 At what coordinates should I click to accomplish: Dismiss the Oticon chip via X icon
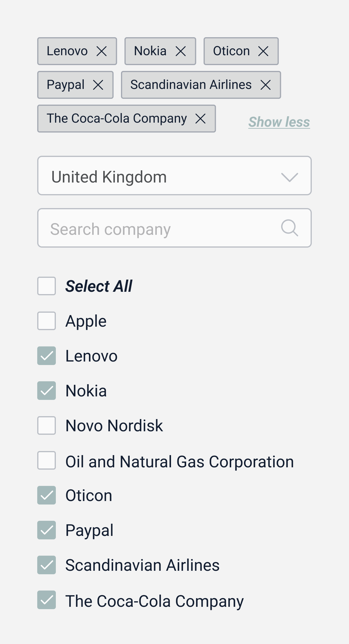coord(263,51)
